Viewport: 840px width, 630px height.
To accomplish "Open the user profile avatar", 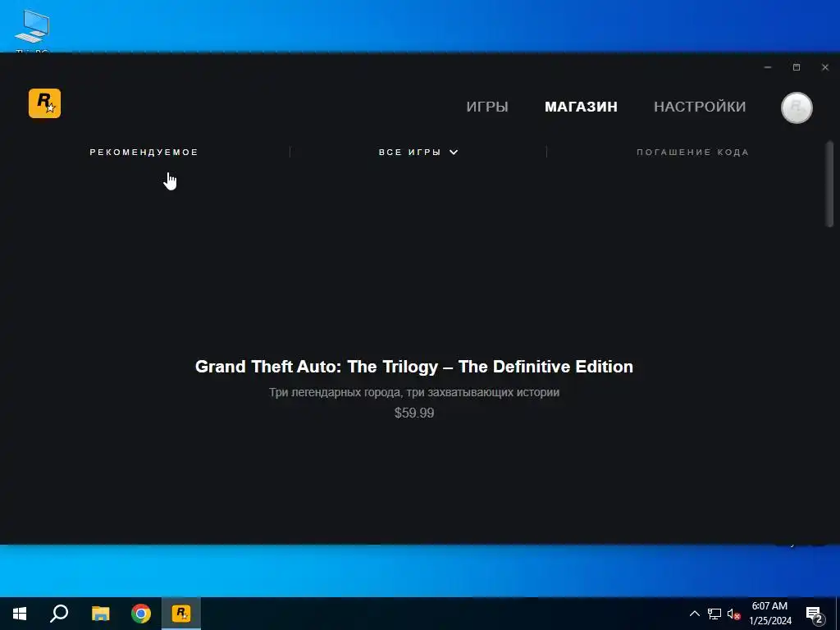I will pos(797,107).
